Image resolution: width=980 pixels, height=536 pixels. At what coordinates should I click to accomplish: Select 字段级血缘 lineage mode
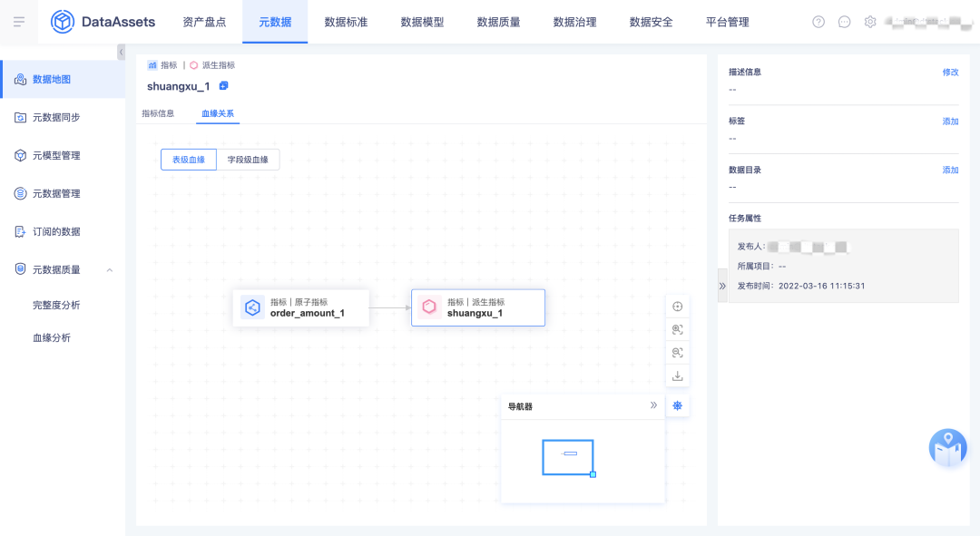coord(248,160)
